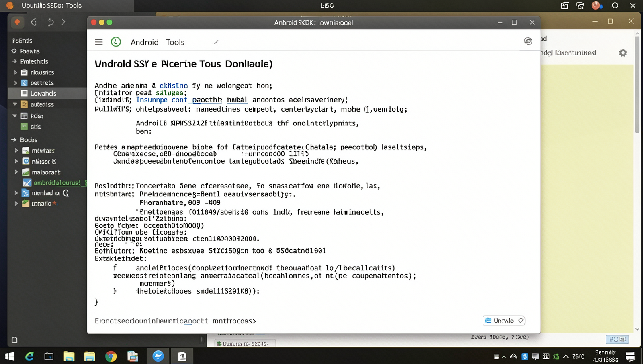
Task: Click the green saluges link text
Action: coord(169,93)
